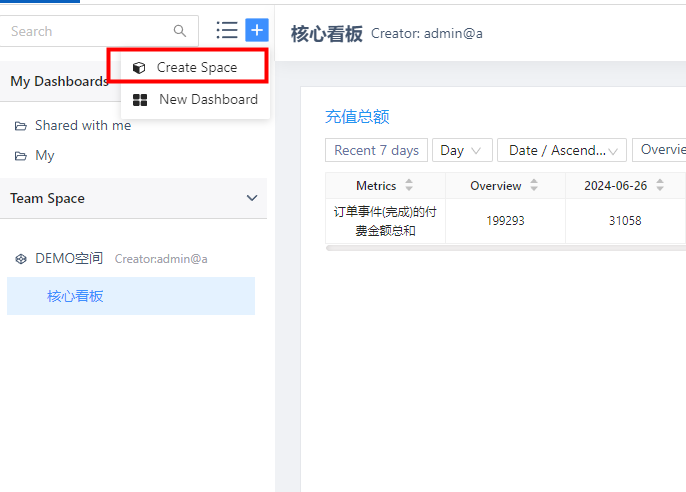The image size is (686, 492).
Task: Click the cube icon beside Create Space
Action: click(x=140, y=68)
